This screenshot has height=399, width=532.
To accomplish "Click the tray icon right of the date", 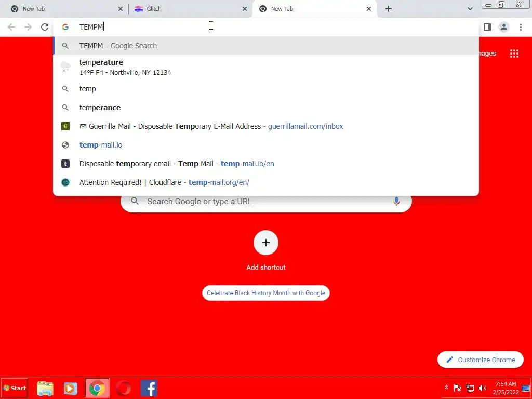I will [x=526, y=388].
